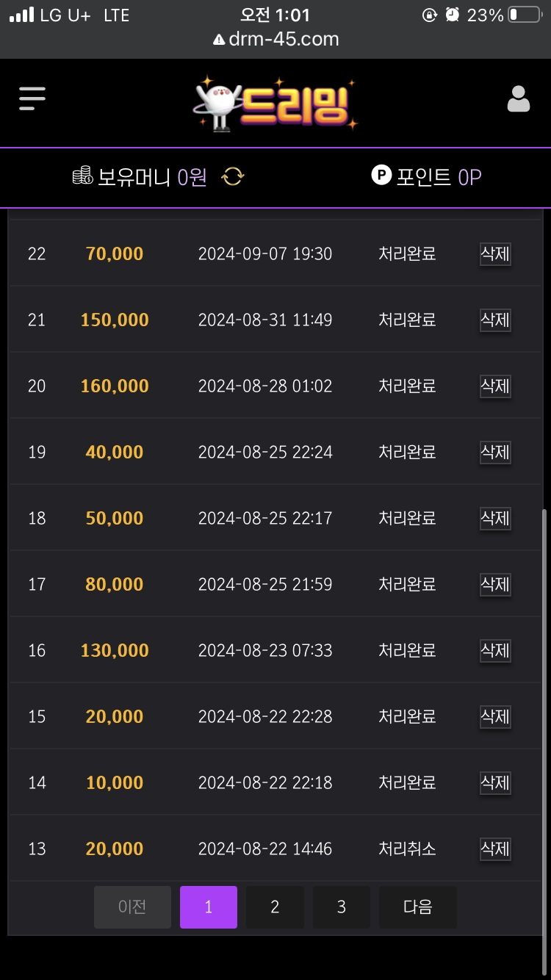
Task: Click the 이전 previous page button
Action: [x=132, y=907]
